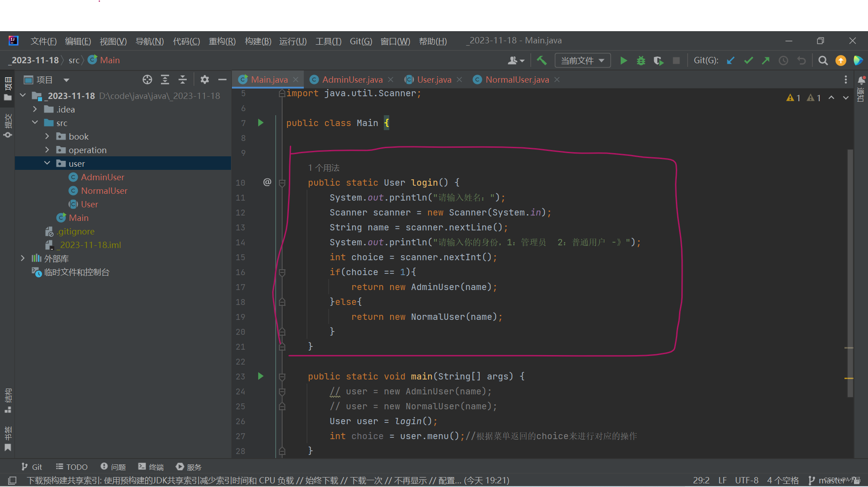Switch to the NormalUser.java tab

pyautogui.click(x=517, y=80)
